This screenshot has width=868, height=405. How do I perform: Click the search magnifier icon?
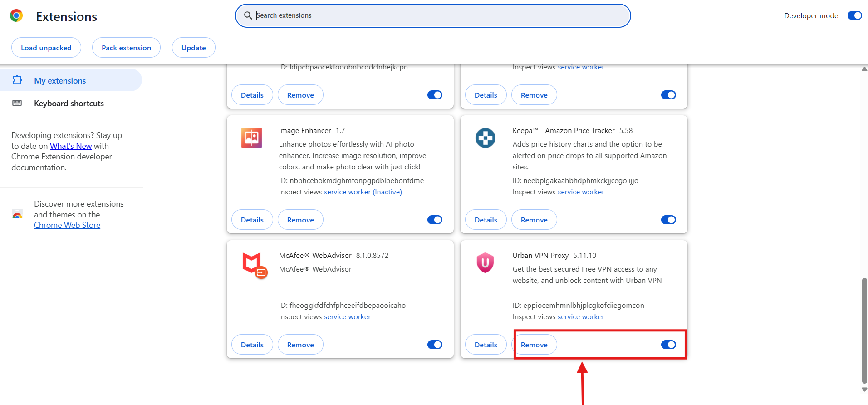click(248, 15)
